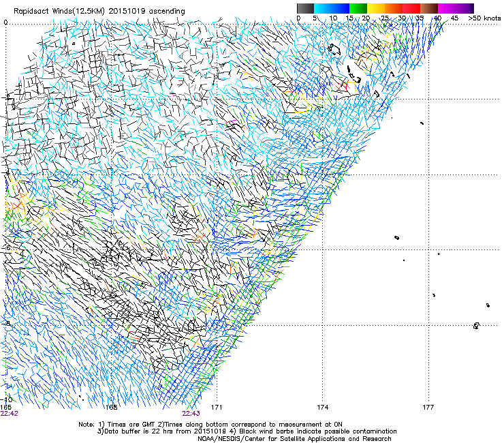Click the '>50 knots' legend label

point(484,18)
